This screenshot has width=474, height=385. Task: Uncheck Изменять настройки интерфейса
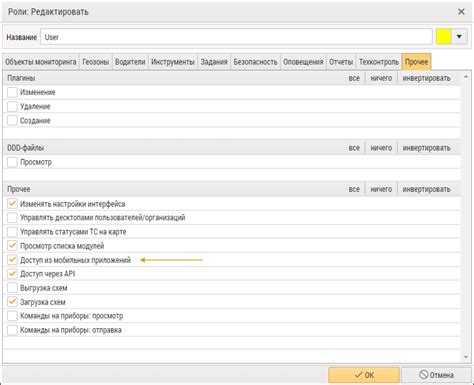[x=12, y=204]
